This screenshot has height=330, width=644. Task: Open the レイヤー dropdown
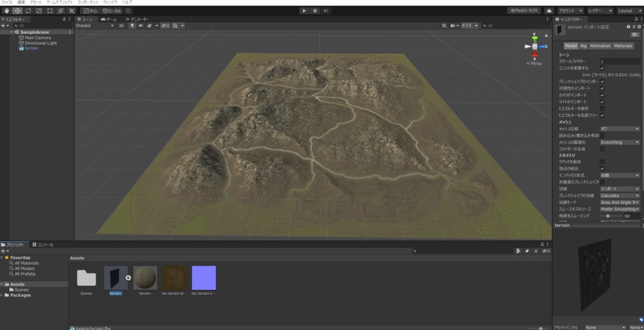(x=600, y=11)
